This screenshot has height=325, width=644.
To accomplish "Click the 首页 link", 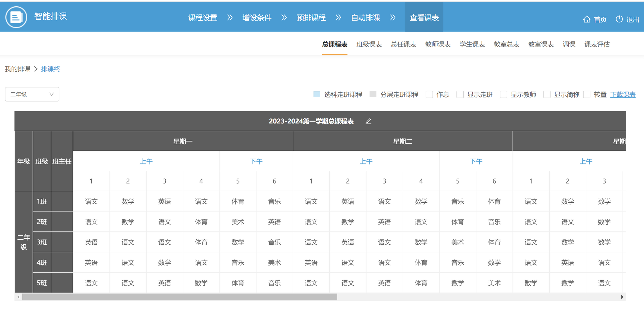I will 600,20.
